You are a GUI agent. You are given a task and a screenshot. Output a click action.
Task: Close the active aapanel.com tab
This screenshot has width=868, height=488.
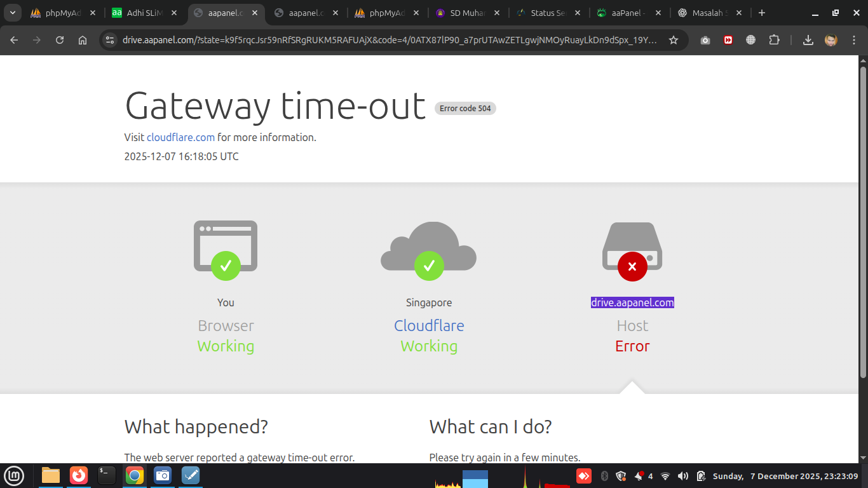coord(254,13)
